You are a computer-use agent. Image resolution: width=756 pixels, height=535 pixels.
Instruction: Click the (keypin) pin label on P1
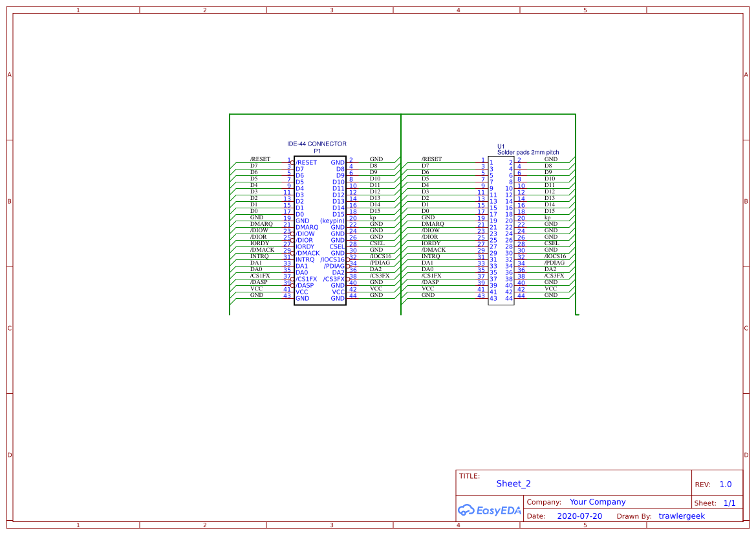(x=332, y=221)
